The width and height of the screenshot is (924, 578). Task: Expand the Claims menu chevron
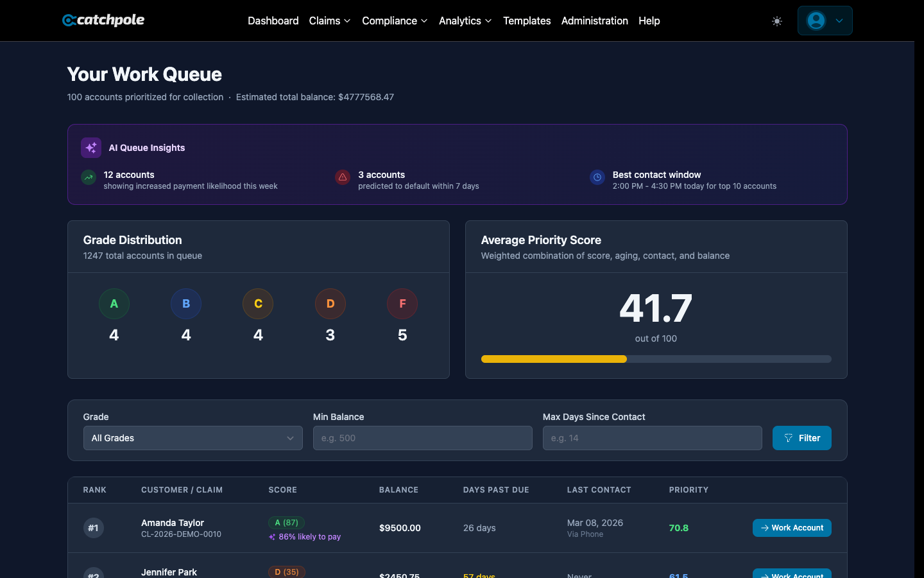tap(347, 21)
